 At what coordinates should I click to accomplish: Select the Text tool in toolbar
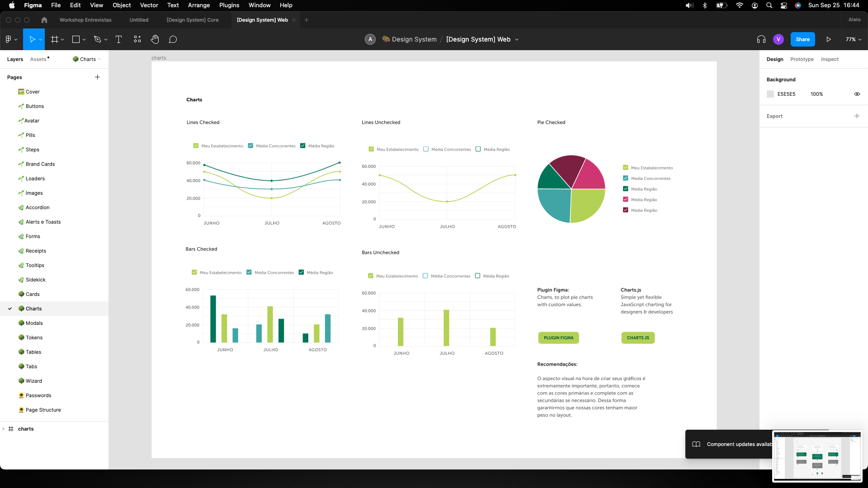tap(118, 39)
